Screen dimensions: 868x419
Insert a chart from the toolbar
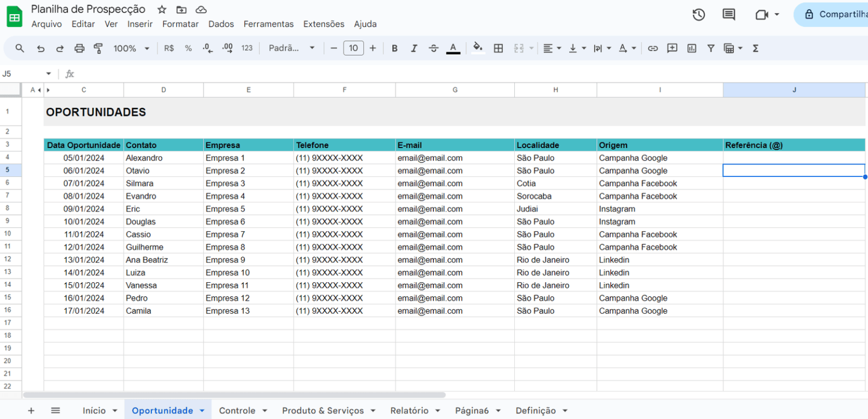point(691,48)
